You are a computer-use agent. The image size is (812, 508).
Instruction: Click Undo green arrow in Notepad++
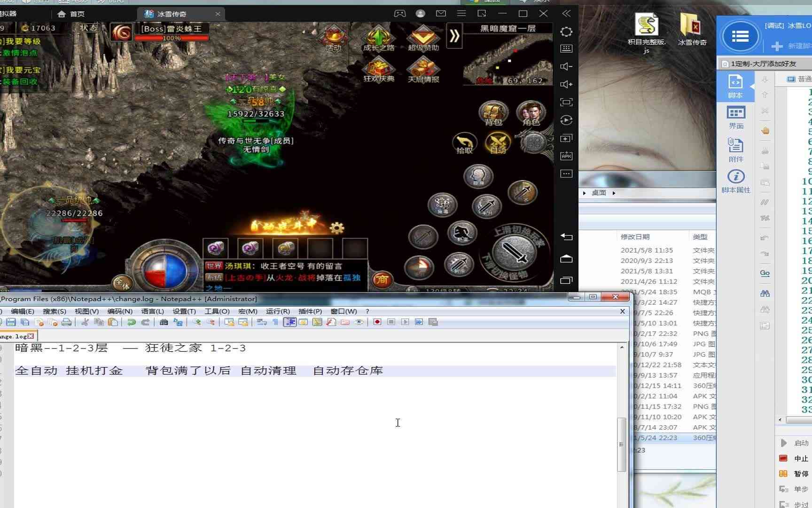[132, 322]
